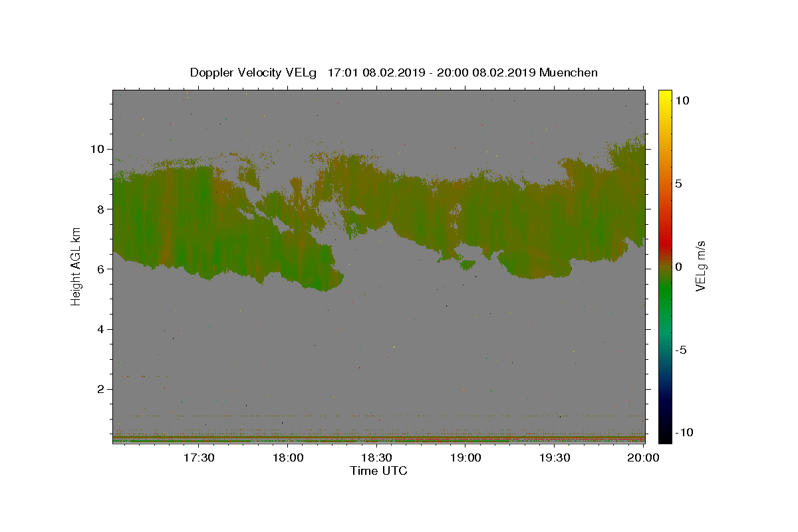The image size is (798, 532).
Task: Click the height axis label '10'
Action: pos(97,149)
